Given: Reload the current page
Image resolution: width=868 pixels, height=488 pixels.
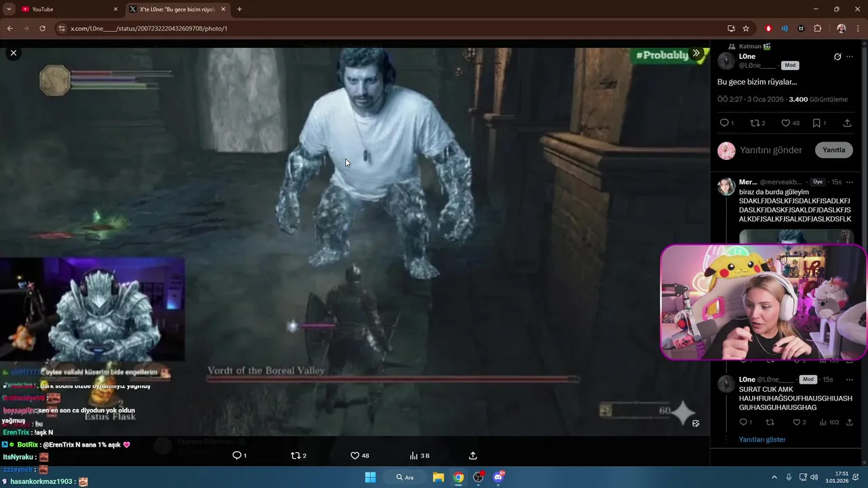Looking at the screenshot, I should coord(42,28).
